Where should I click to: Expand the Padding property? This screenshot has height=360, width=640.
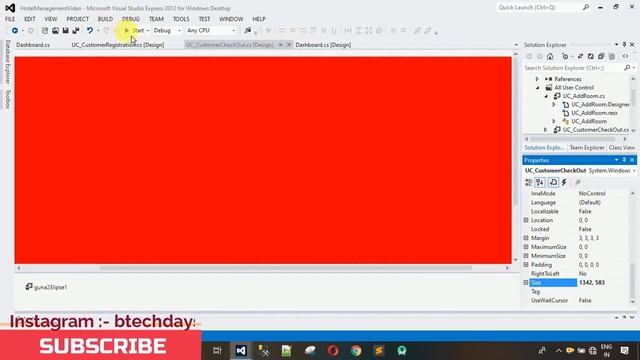pyautogui.click(x=526, y=265)
